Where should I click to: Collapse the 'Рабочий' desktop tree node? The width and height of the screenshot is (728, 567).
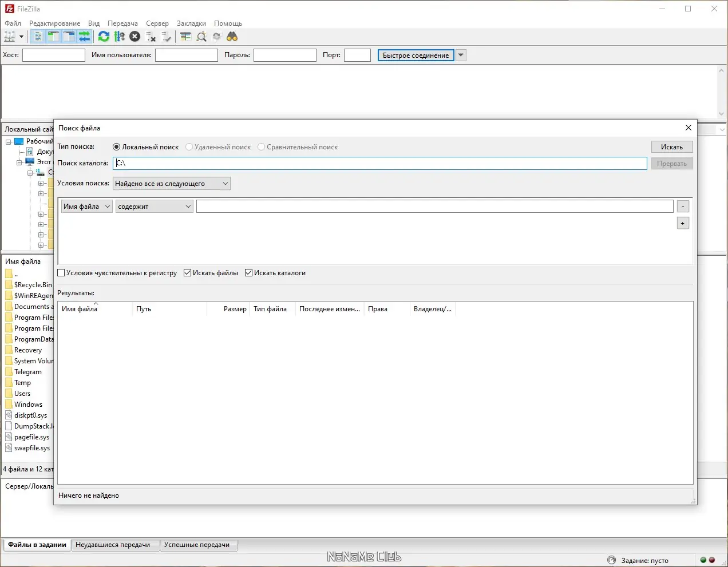(9, 141)
